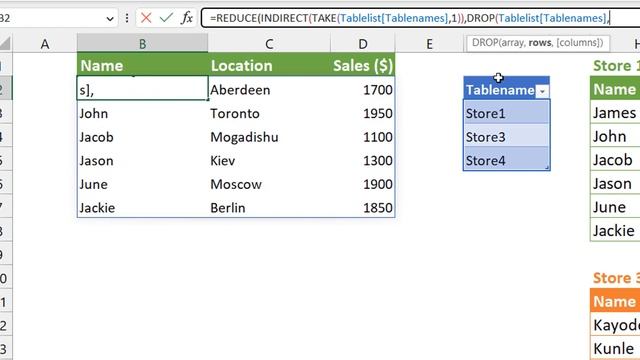Viewport: 640px width, 360px height.
Task: Click 'John' in column B
Action: click(x=142, y=113)
